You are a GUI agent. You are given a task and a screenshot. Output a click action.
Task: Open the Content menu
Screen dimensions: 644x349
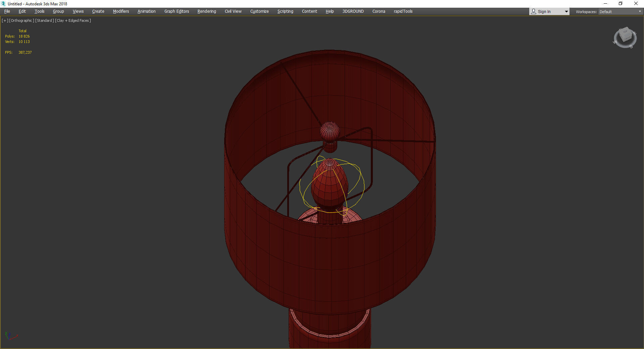[309, 11]
